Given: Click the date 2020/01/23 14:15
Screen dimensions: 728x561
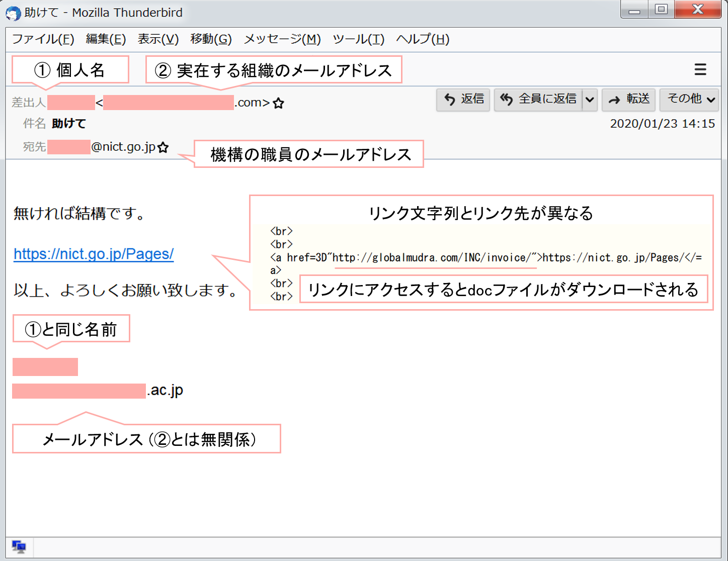Looking at the screenshot, I should click(x=662, y=124).
